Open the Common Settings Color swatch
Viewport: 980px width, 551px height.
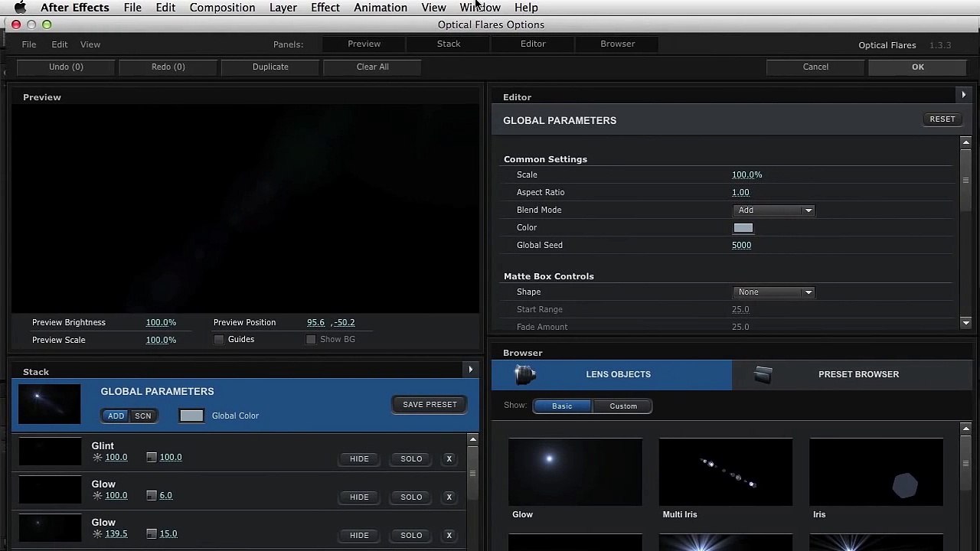point(743,228)
